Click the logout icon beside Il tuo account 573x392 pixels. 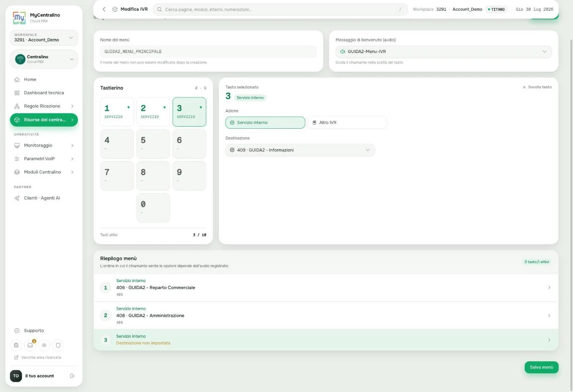coord(72,376)
